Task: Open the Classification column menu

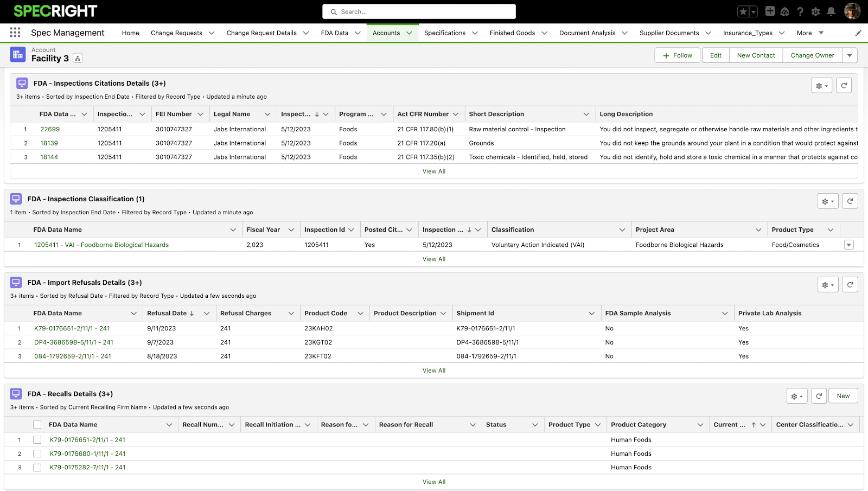Action: [622, 229]
